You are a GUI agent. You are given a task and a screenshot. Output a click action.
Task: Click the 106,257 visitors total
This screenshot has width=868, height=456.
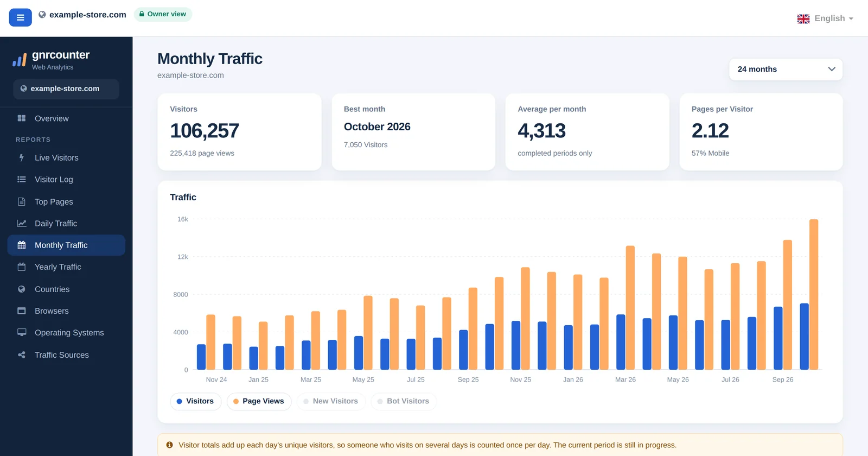click(x=204, y=131)
